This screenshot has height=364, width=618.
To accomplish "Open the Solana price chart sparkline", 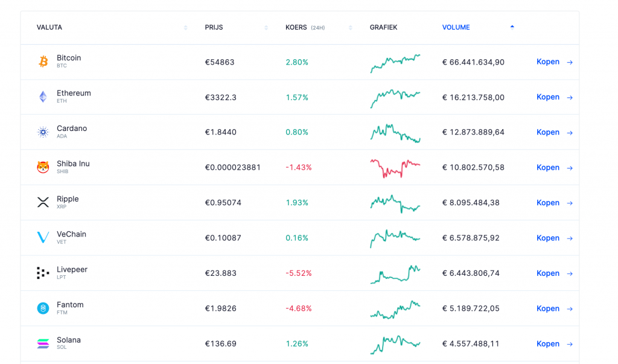I will click(395, 345).
